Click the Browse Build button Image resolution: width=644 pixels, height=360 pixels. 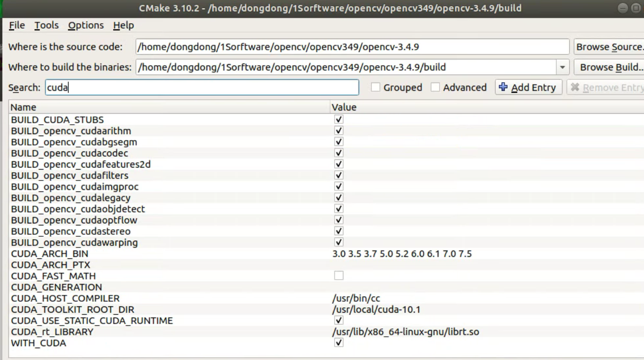click(609, 67)
